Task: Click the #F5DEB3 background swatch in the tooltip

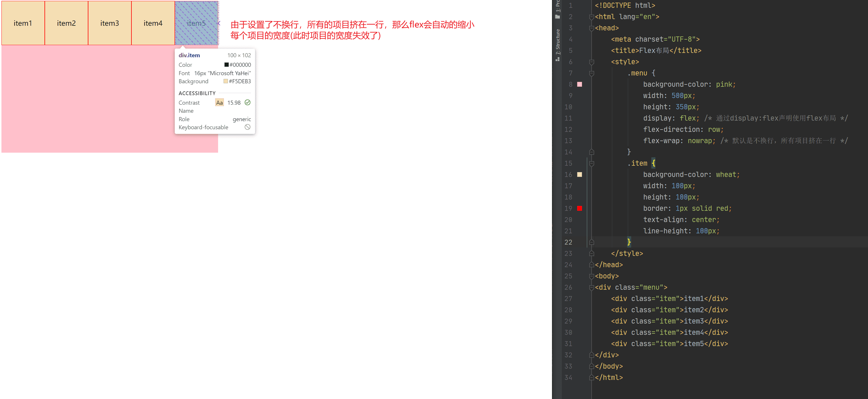Action: (225, 81)
